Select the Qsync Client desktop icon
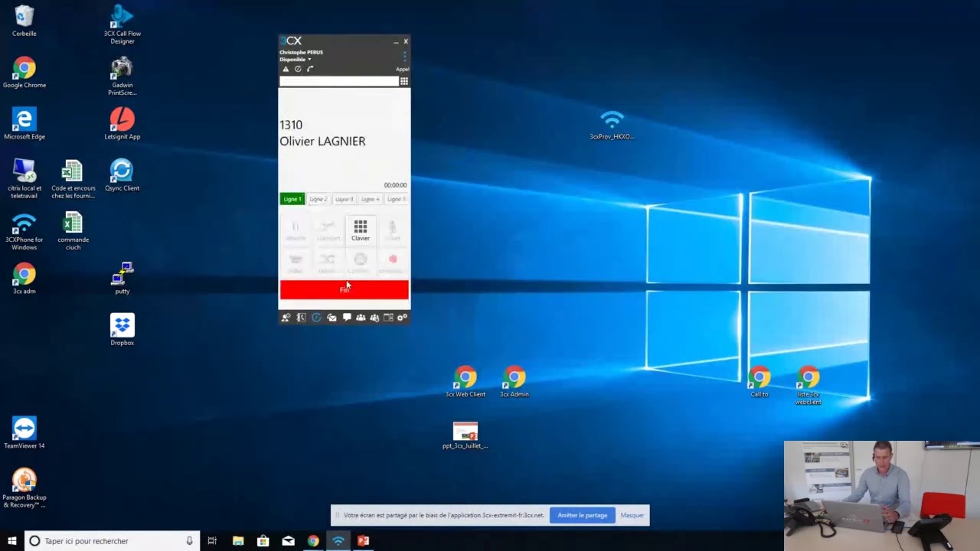Screen dimensions: 980x551 pyautogui.click(x=122, y=174)
